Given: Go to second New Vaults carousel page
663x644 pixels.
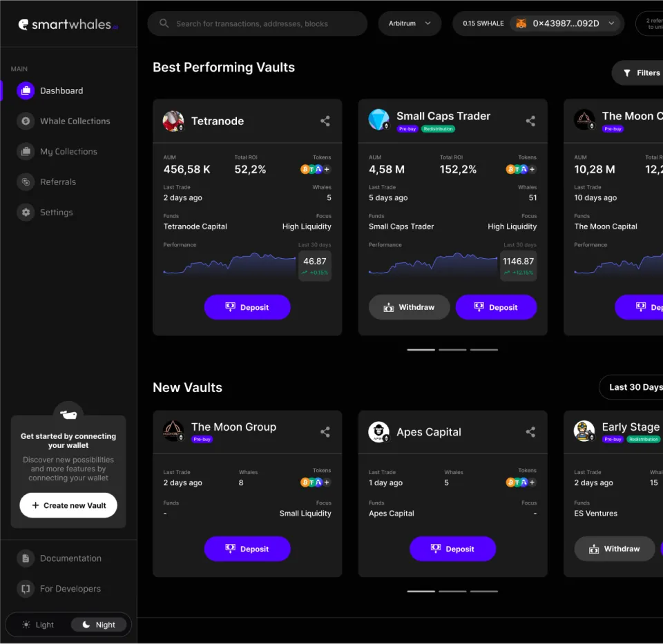Looking at the screenshot, I should coord(452,592).
